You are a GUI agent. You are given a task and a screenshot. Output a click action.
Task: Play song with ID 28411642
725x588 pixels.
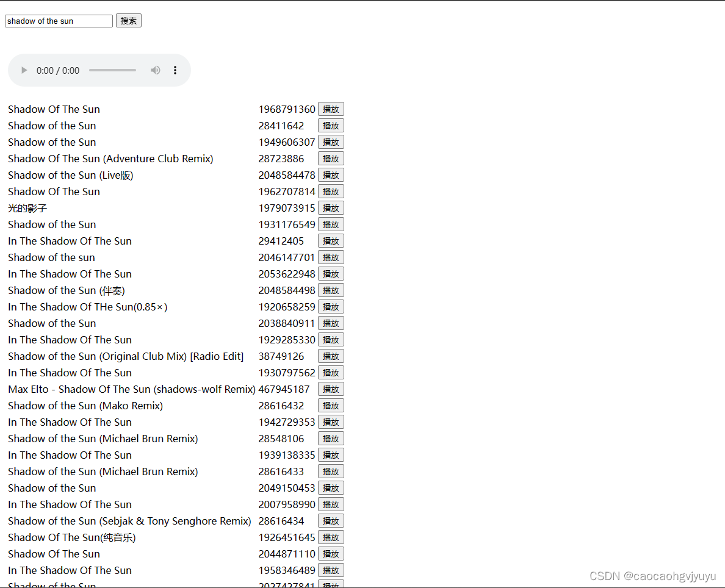pyautogui.click(x=331, y=126)
